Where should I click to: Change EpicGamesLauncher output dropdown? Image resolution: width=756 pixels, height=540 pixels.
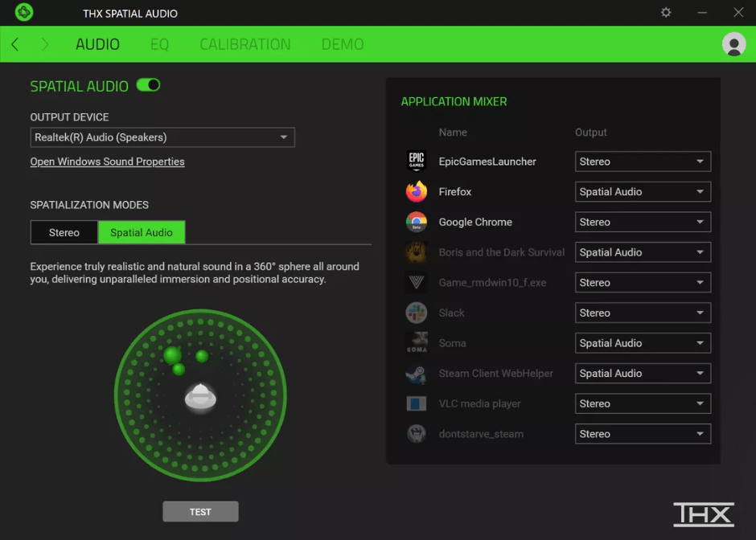(x=643, y=162)
